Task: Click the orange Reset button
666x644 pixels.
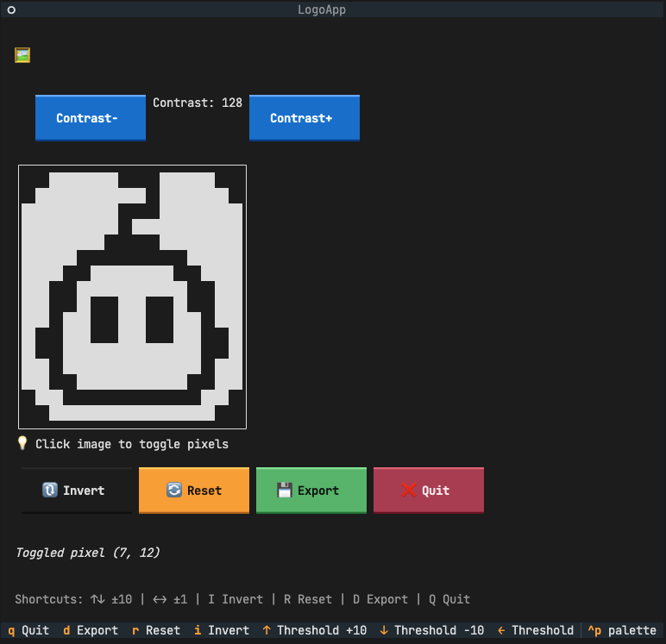Action: (194, 491)
